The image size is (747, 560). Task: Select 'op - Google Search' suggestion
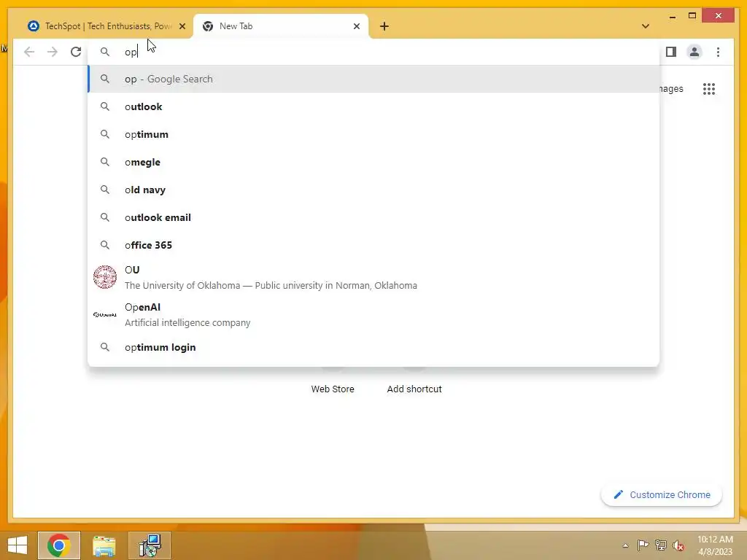[374, 79]
